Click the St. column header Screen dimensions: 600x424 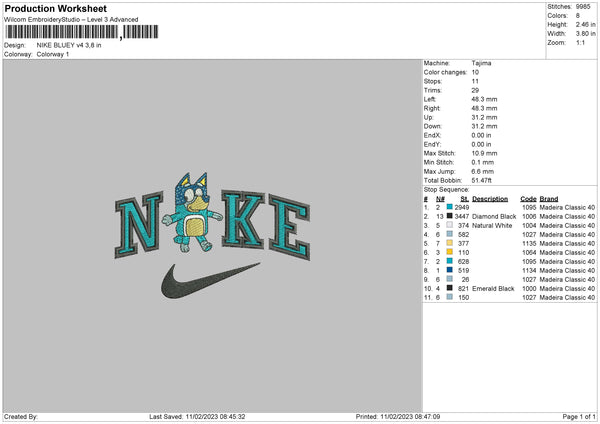[x=464, y=198]
